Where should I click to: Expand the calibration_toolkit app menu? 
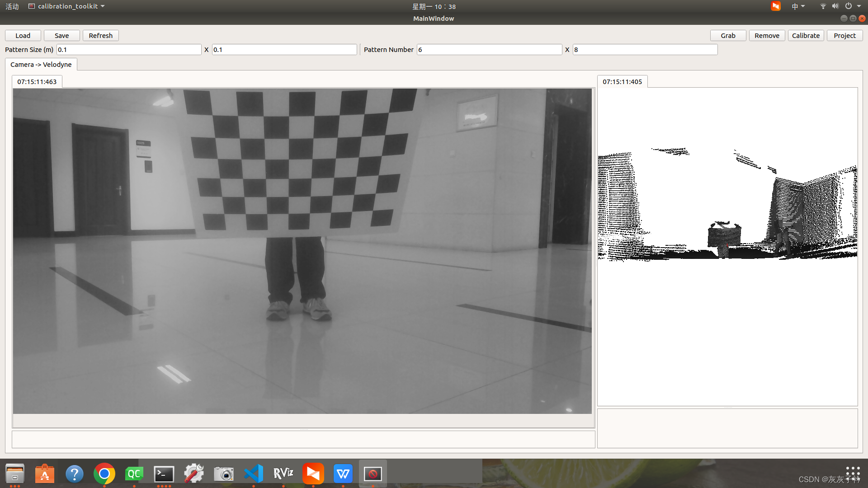(66, 6)
